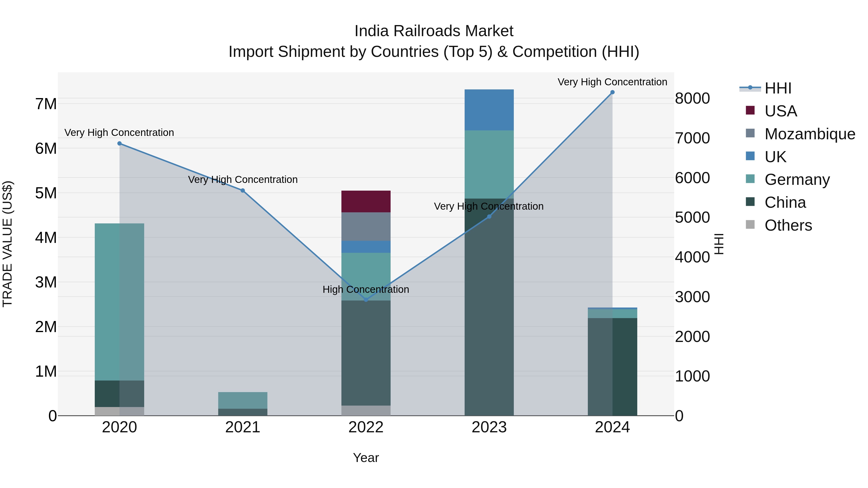The image size is (868, 488).
Task: Click the 8000 tick on HHI axis
Action: pos(692,98)
